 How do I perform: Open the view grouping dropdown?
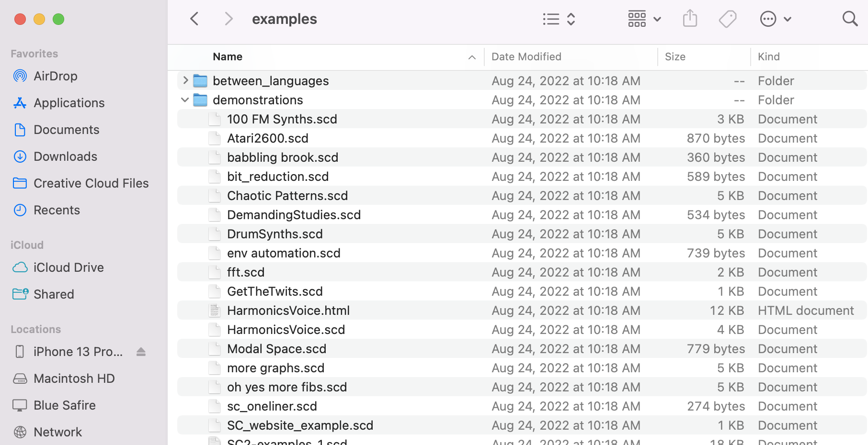(x=644, y=18)
